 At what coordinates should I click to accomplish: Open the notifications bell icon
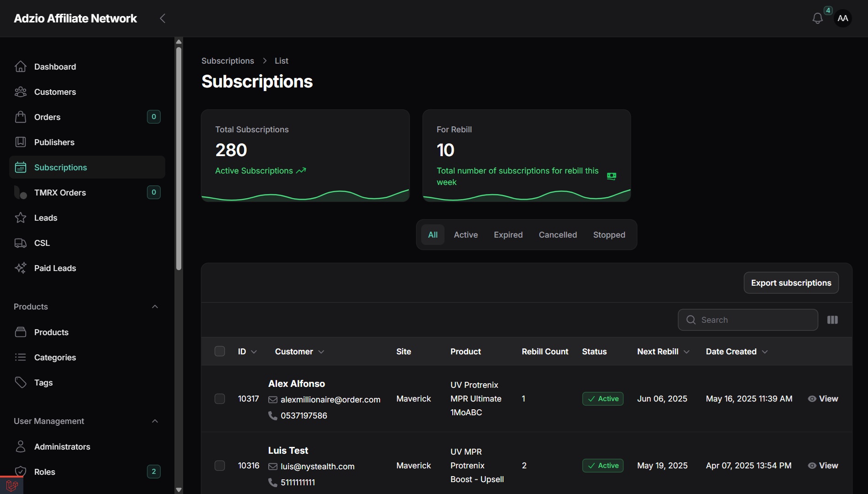[x=817, y=18]
